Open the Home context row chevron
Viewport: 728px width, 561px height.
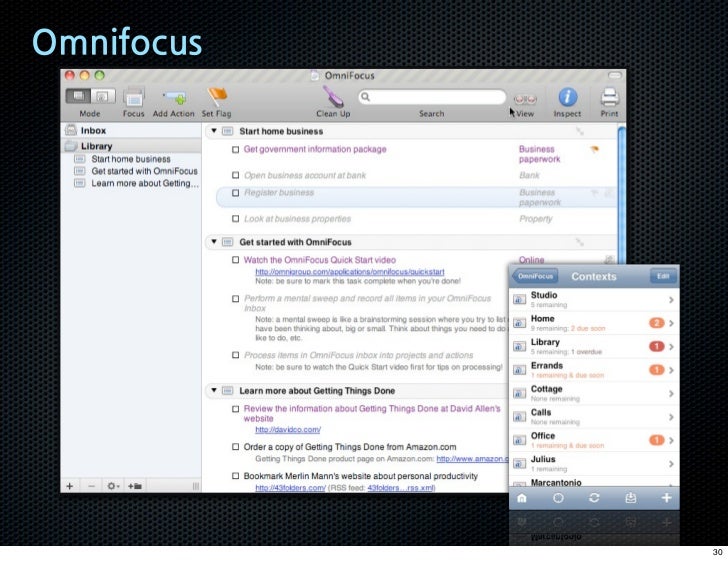(x=671, y=323)
